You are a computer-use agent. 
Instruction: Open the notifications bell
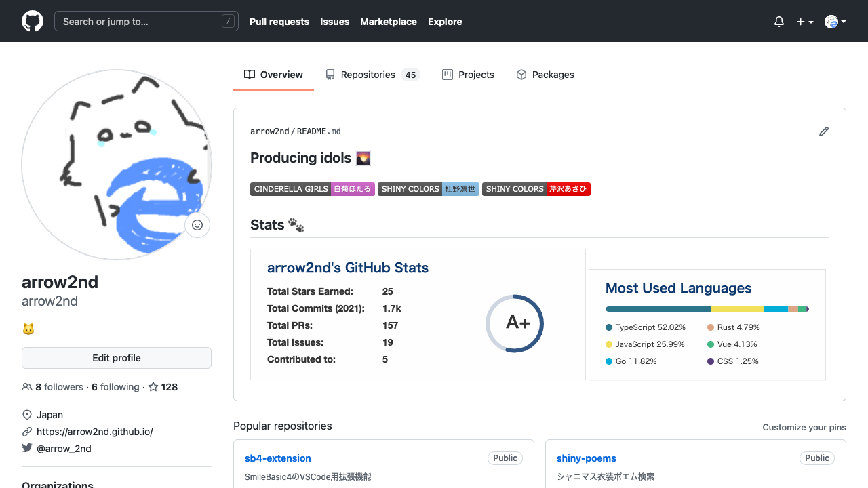(x=779, y=22)
